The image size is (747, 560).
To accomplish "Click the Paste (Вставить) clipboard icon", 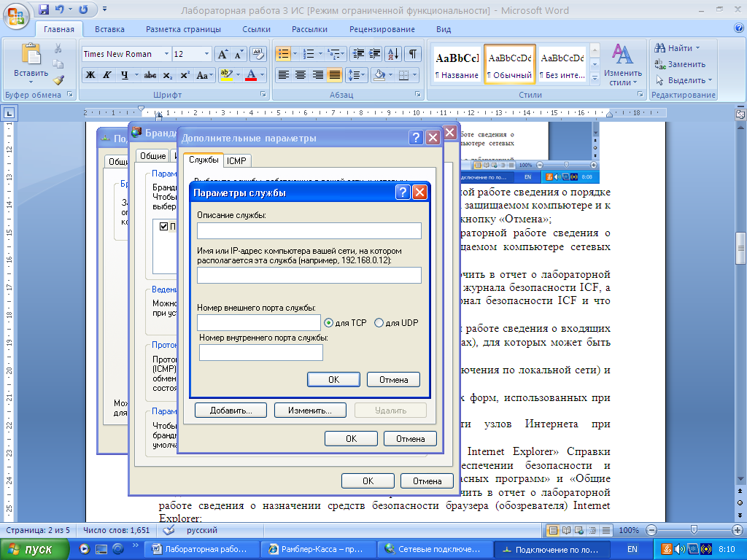I will 31,54.
